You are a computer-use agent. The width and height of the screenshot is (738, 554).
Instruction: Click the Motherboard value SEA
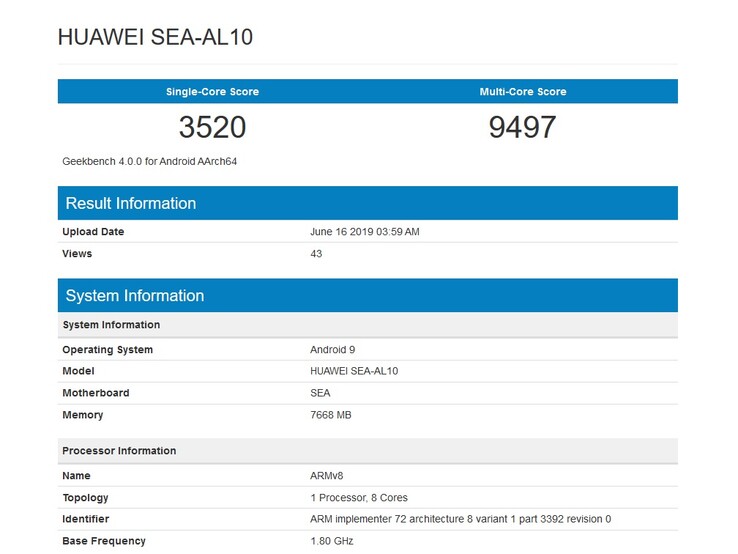pos(320,393)
